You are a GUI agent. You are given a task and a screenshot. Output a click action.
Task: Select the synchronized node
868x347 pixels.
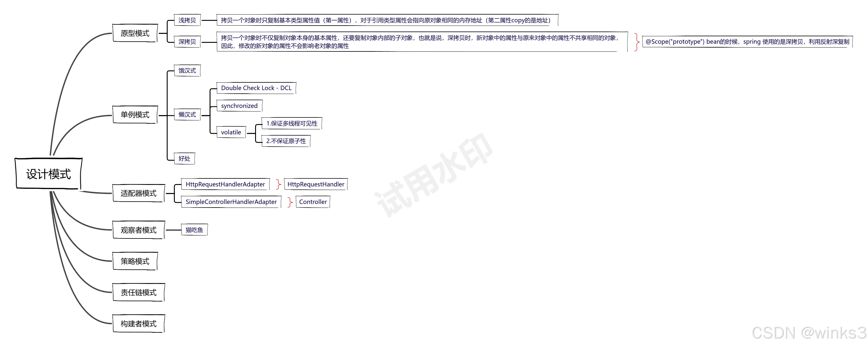(x=239, y=106)
